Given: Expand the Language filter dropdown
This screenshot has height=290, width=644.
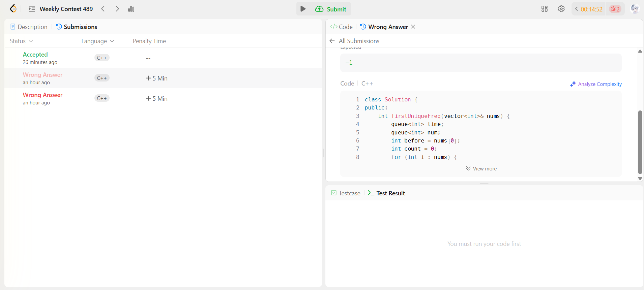Looking at the screenshot, I should pyautogui.click(x=97, y=41).
